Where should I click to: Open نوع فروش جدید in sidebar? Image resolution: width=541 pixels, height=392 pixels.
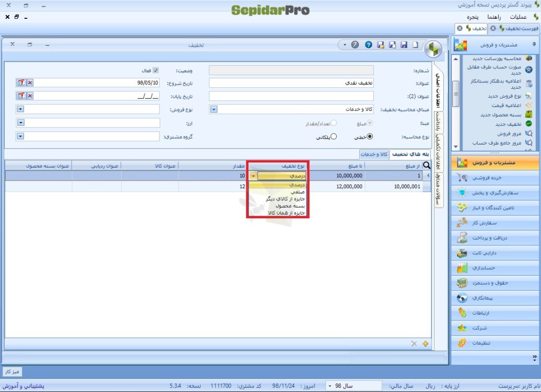[504, 96]
